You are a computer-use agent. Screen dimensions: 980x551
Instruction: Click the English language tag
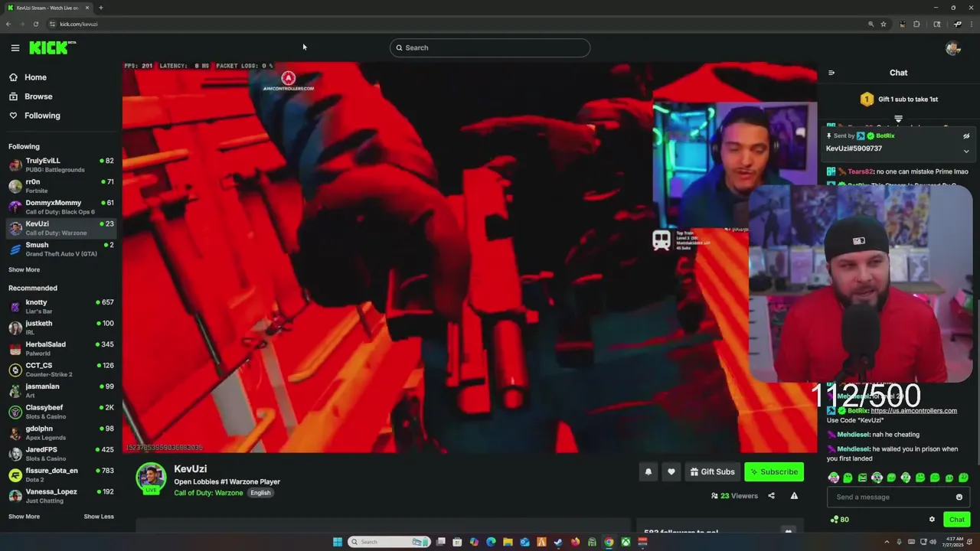(x=260, y=493)
